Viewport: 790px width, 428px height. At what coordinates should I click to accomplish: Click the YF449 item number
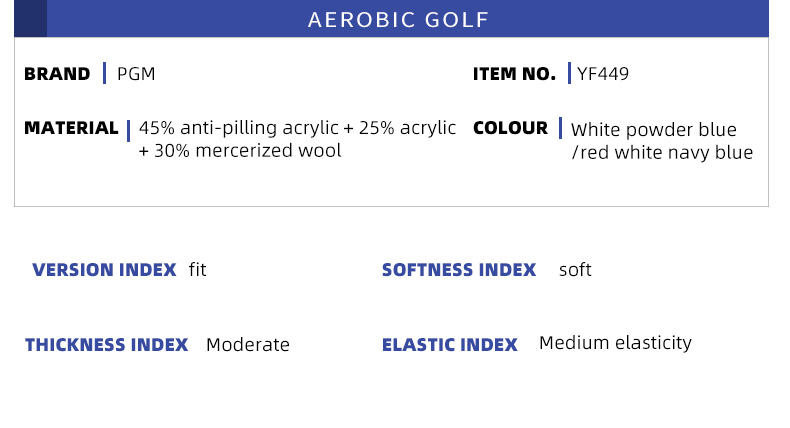tap(603, 74)
